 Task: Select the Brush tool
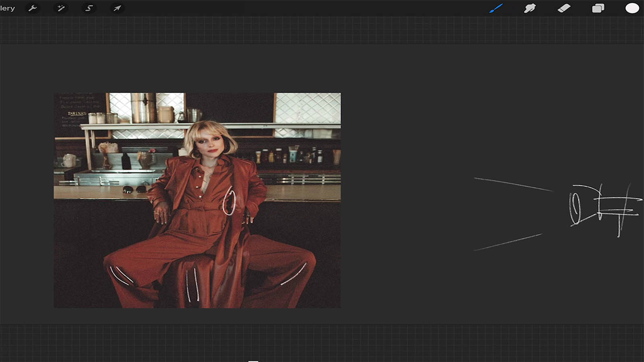pos(496,8)
